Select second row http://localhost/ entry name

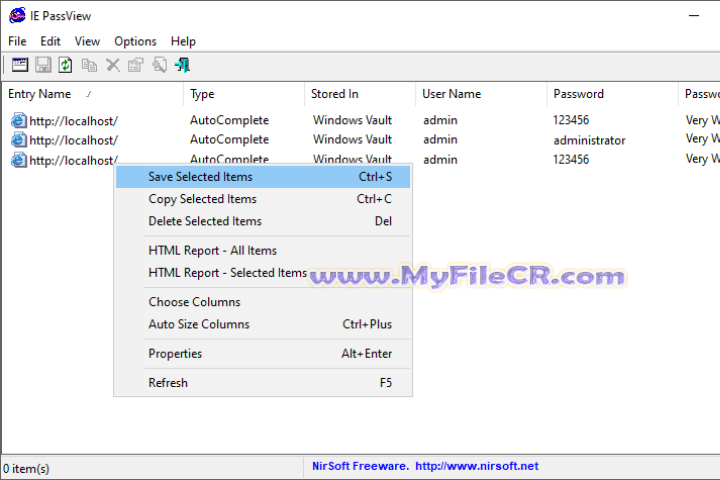(73, 140)
